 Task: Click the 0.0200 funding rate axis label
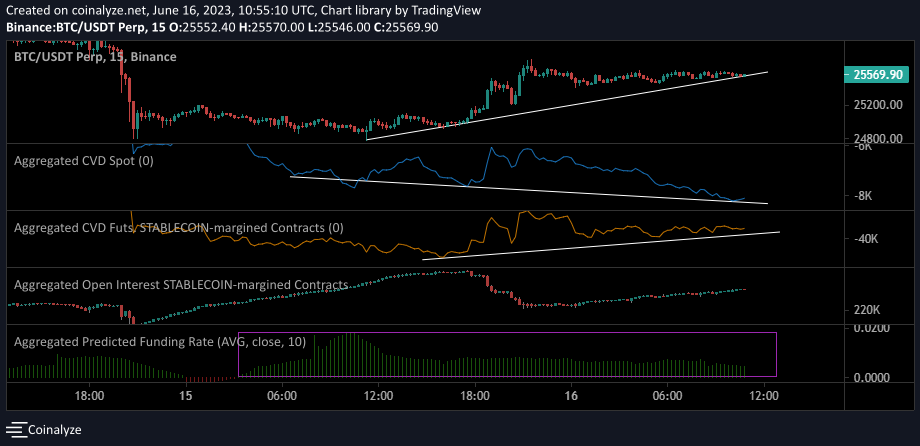click(871, 329)
